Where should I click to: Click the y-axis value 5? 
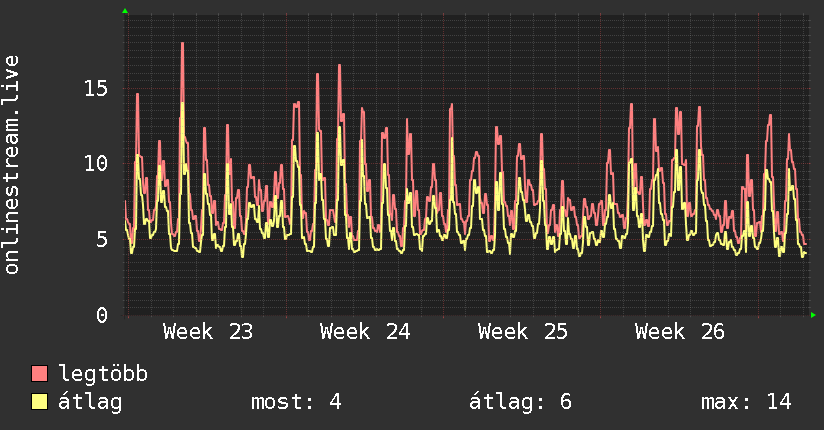tap(102, 239)
